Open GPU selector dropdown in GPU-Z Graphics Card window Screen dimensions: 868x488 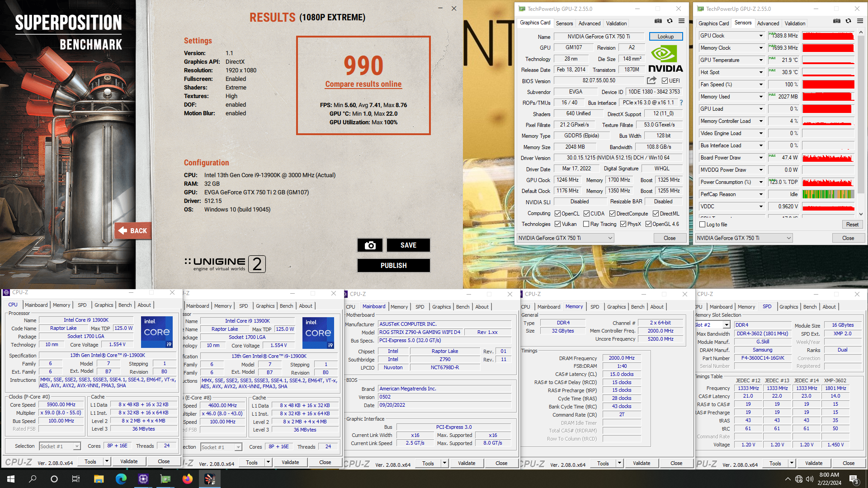coord(566,238)
